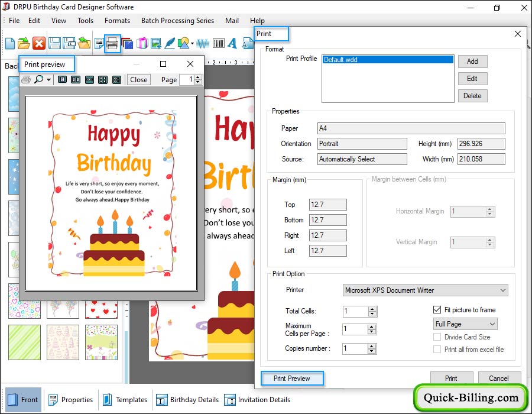Image resolution: width=532 pixels, height=414 pixels.
Task: Open the Mail menu
Action: (x=232, y=20)
